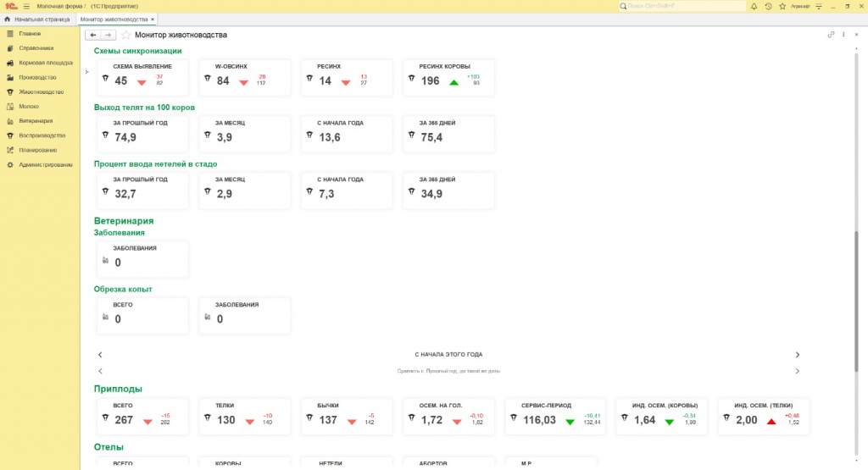
Task: Close the Монитор животноводства tab
Action: [153, 19]
